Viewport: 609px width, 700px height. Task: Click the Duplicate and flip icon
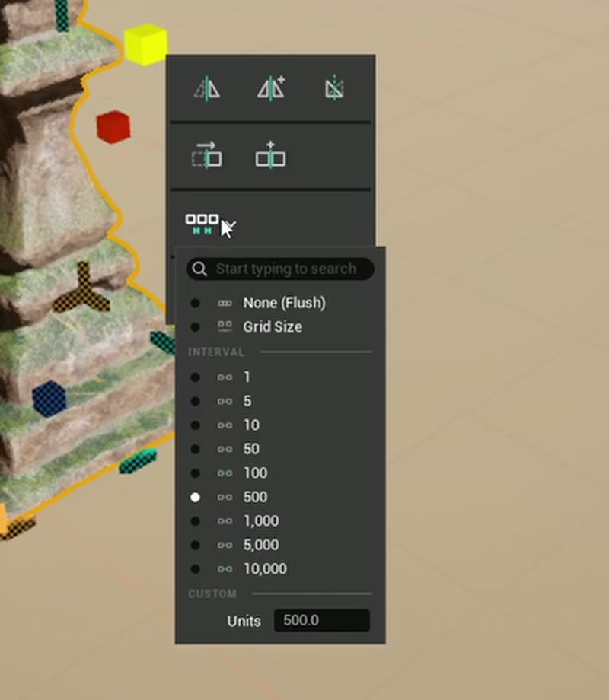coord(270,155)
